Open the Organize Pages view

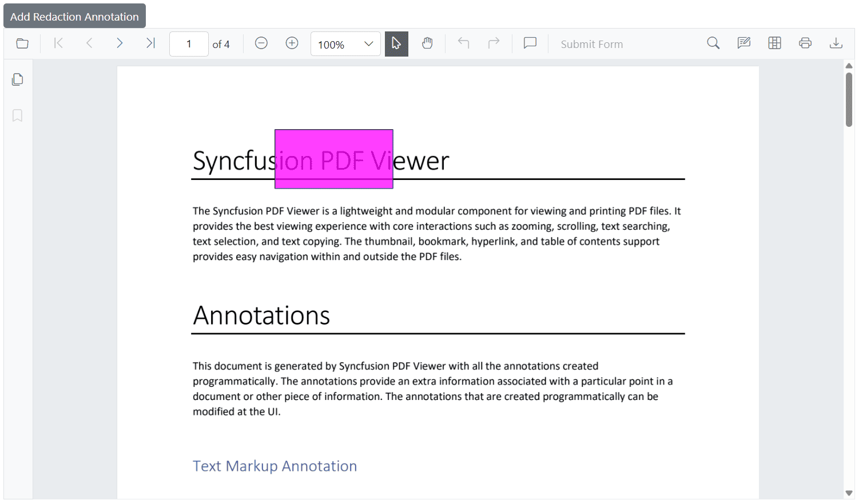774,43
